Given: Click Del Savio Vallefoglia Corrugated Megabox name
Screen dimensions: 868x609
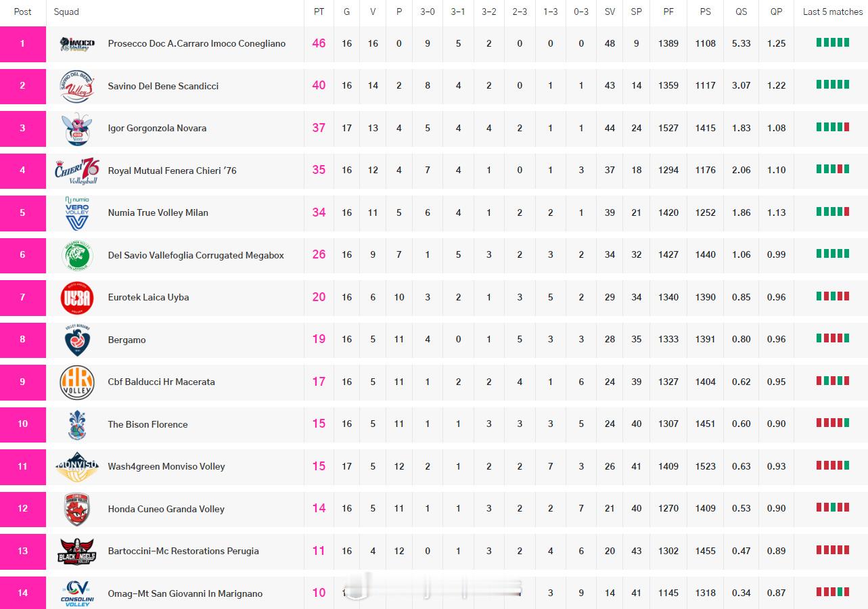Looking at the screenshot, I should pos(196,255).
